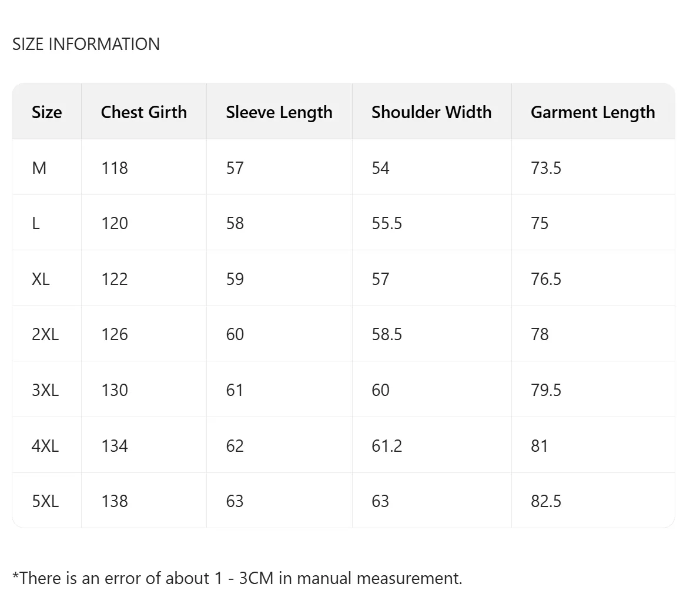Select garment length value 76.5

(546, 278)
